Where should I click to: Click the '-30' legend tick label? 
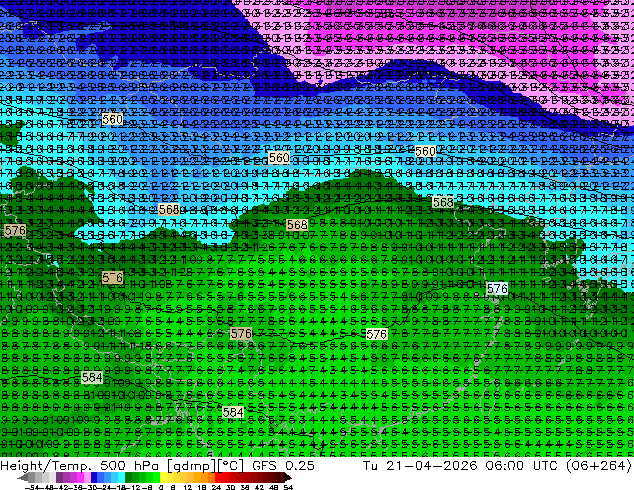click(x=91, y=487)
